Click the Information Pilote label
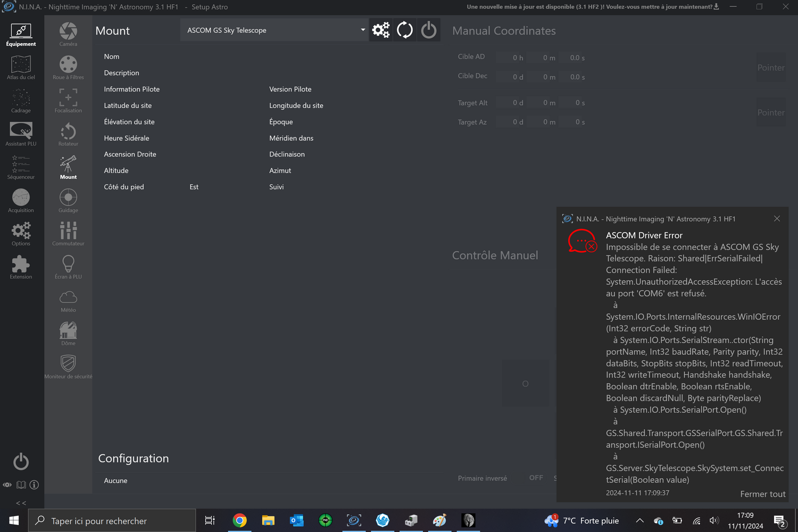Image resolution: width=798 pixels, height=532 pixels. coord(131,89)
